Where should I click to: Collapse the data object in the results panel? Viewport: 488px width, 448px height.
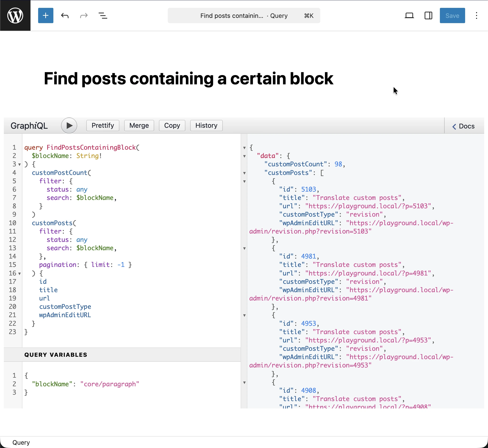click(244, 156)
